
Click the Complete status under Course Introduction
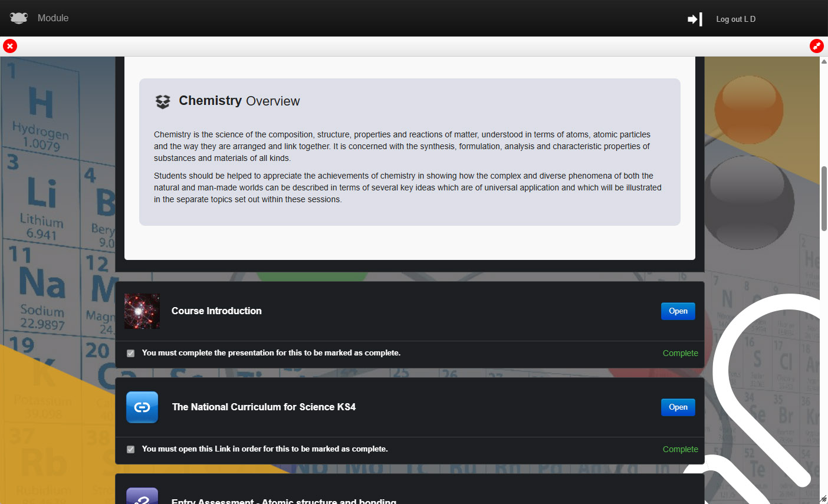coord(680,353)
